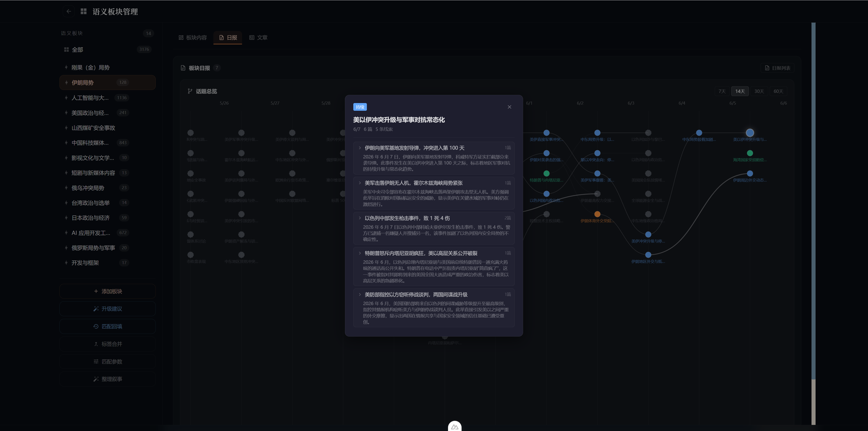Screen dimensions: 868x431
Task: Select the 短剧与新媒体内容 block
Action: 108,173
